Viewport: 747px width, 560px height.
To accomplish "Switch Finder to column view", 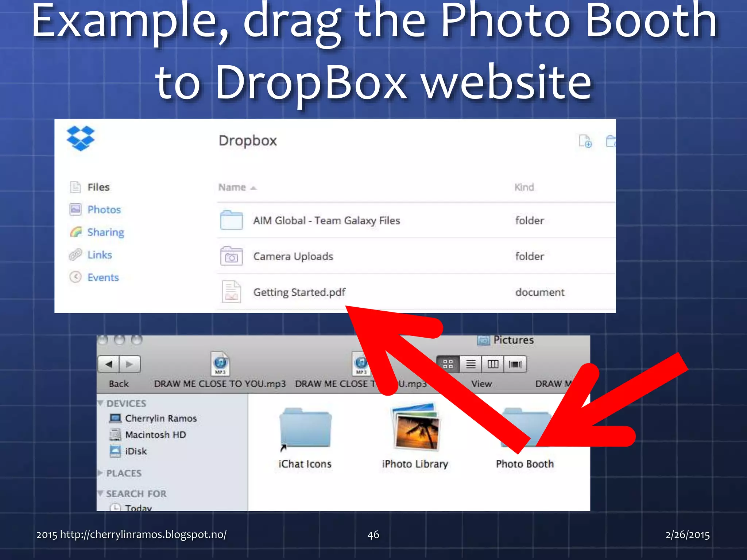I will point(493,364).
